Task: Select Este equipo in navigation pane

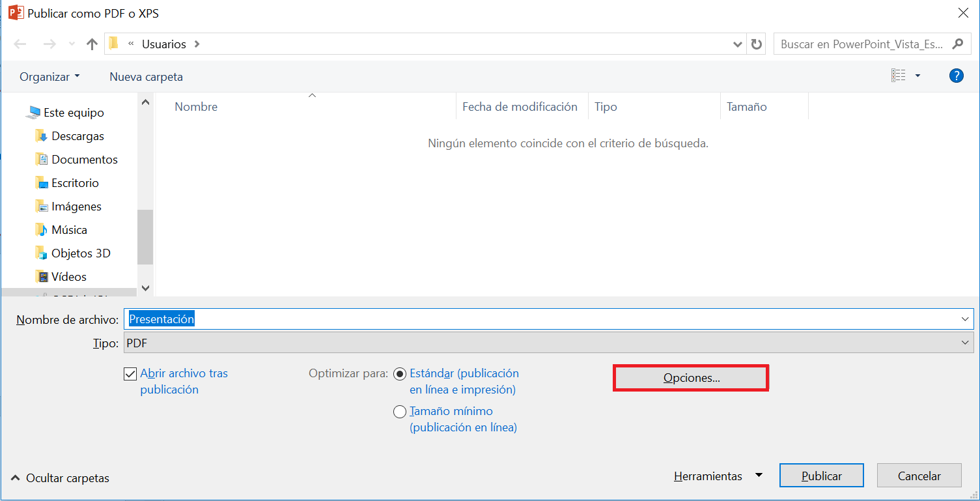Action: 74,113
